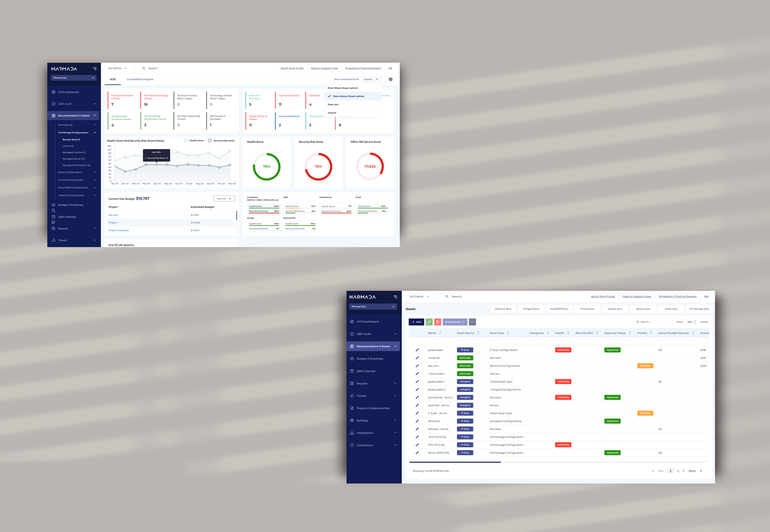Click Projects & Opportunities icon in Assets sidebar
770x532 pixels.
(352, 408)
